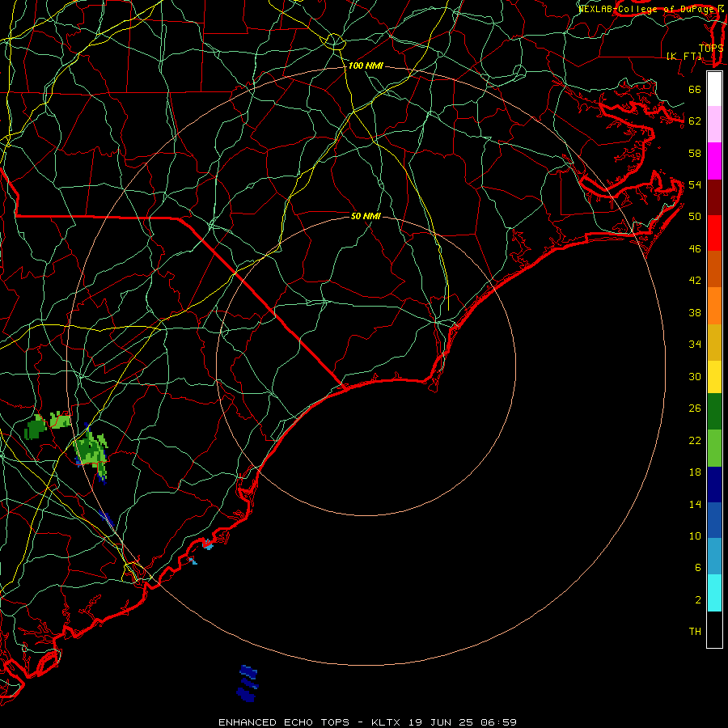Click the yellow 34 kft legend swatch
The width and height of the screenshot is (728, 728).
click(714, 377)
